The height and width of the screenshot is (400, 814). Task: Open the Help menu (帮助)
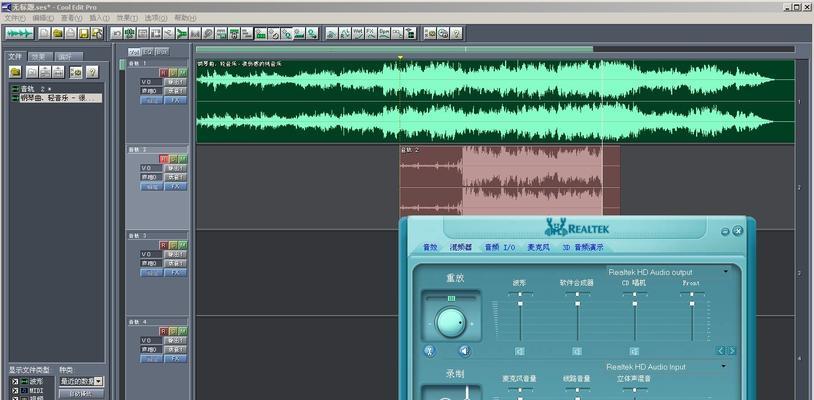click(x=185, y=18)
